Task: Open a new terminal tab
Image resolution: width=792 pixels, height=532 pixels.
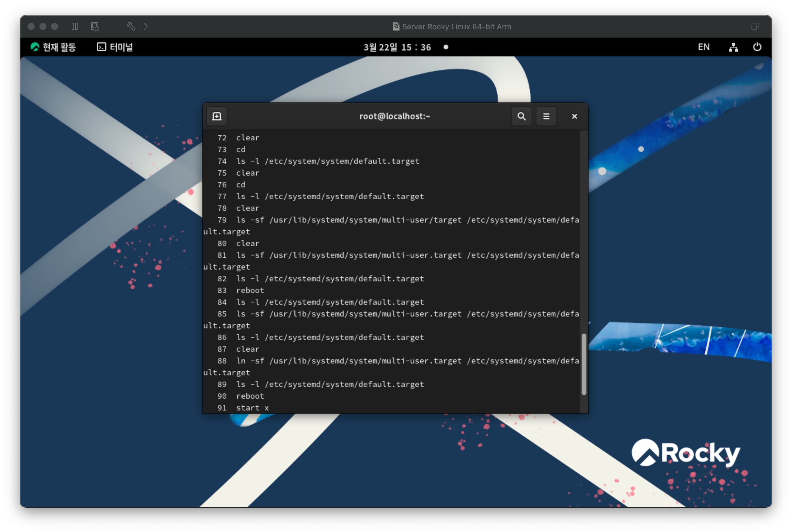Action: [217, 116]
